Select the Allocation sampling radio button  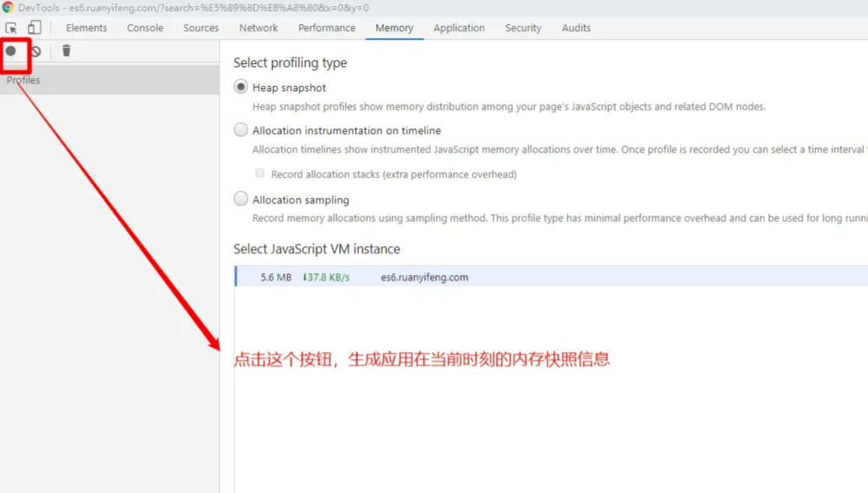(241, 199)
